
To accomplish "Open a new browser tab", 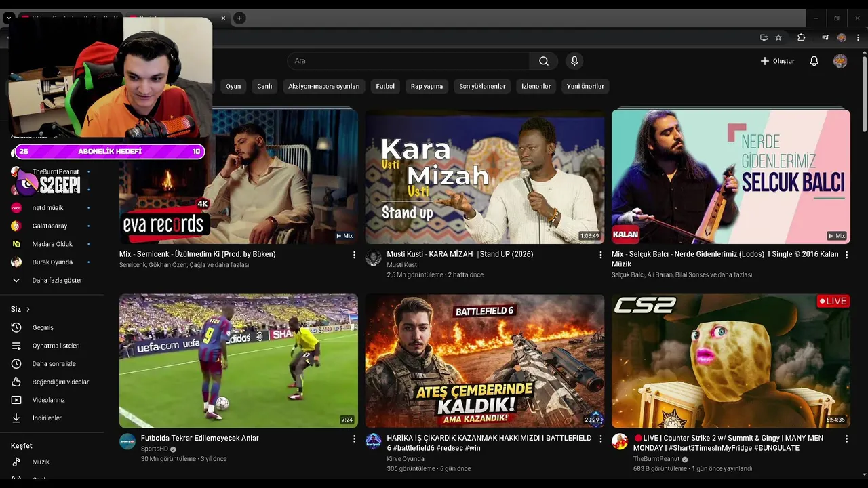I will coord(239,18).
